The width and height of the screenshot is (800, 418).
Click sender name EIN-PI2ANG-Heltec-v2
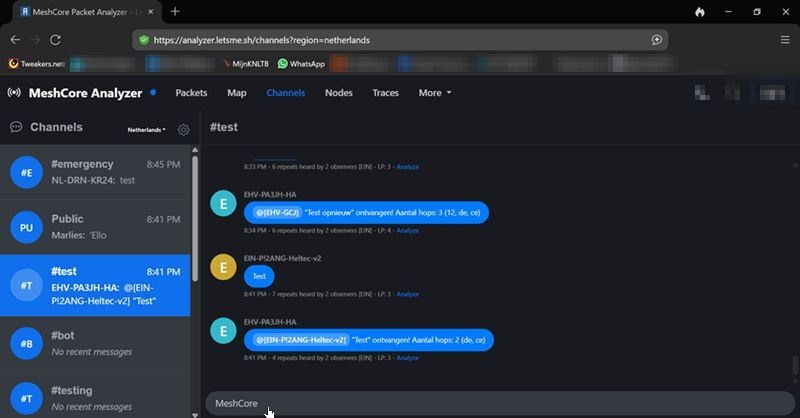coord(283,258)
